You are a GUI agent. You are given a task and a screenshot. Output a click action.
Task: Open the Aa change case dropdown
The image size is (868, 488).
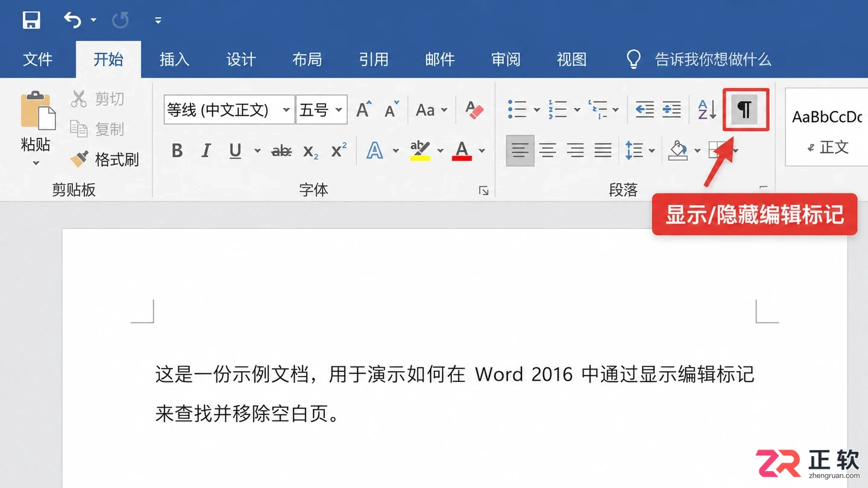tap(432, 110)
